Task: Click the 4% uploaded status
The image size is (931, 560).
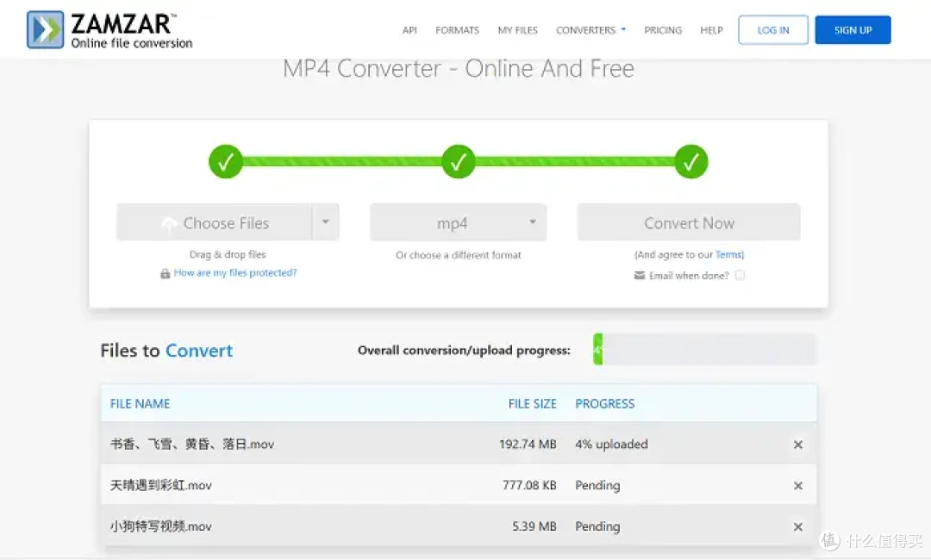Action: pos(611,445)
